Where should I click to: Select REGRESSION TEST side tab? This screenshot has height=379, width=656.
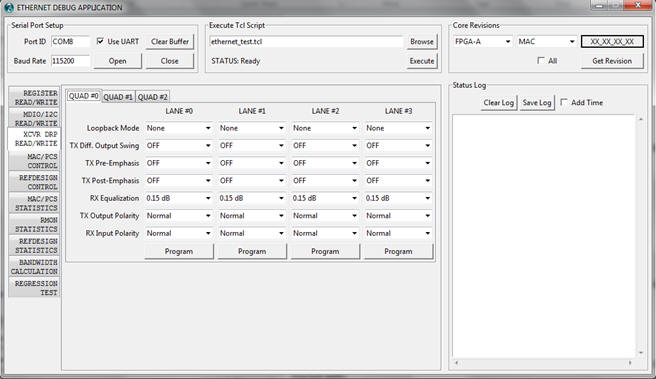[x=34, y=288]
